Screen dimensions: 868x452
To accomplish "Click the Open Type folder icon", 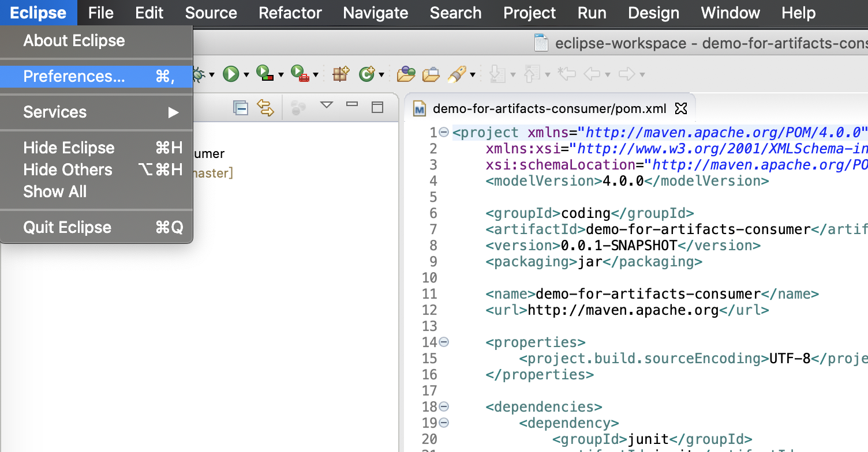I will (406, 73).
